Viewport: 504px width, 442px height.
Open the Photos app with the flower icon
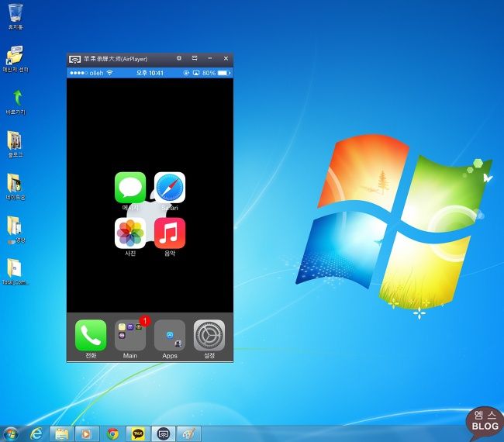coord(130,233)
